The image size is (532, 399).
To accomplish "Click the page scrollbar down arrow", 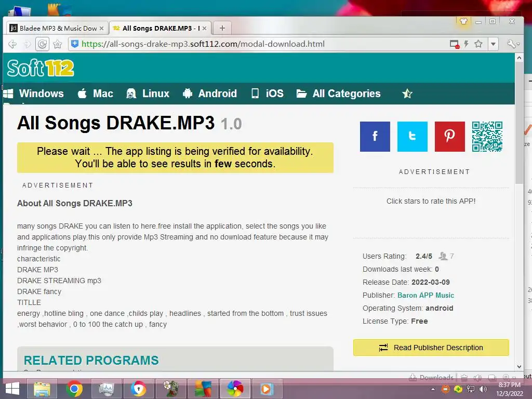I will pos(519,366).
